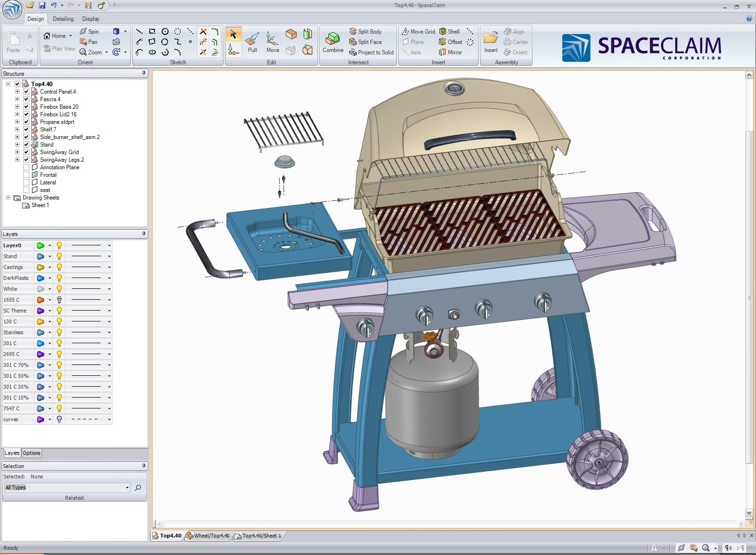The width and height of the screenshot is (756, 555).
Task: Enable the Annotation Plane checkbox
Action: pos(26,167)
